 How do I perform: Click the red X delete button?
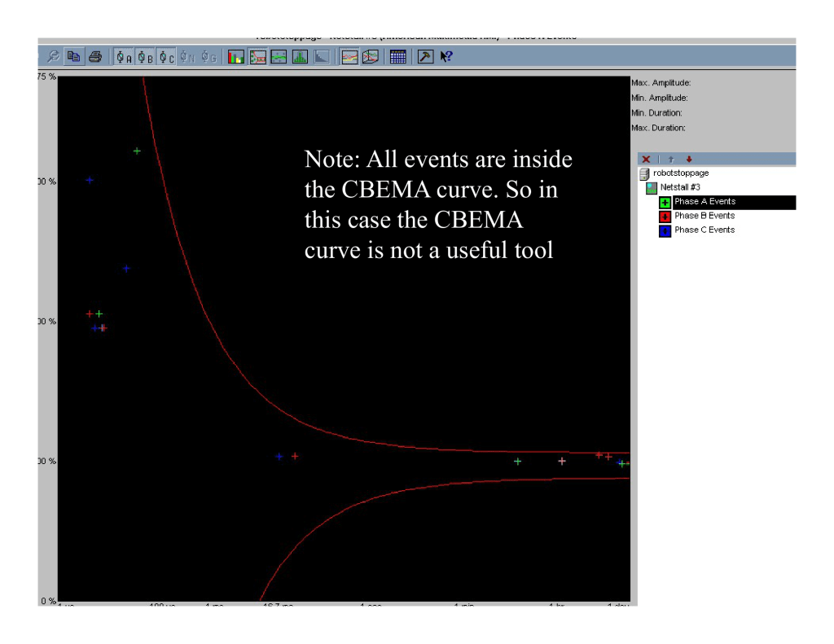(646, 160)
